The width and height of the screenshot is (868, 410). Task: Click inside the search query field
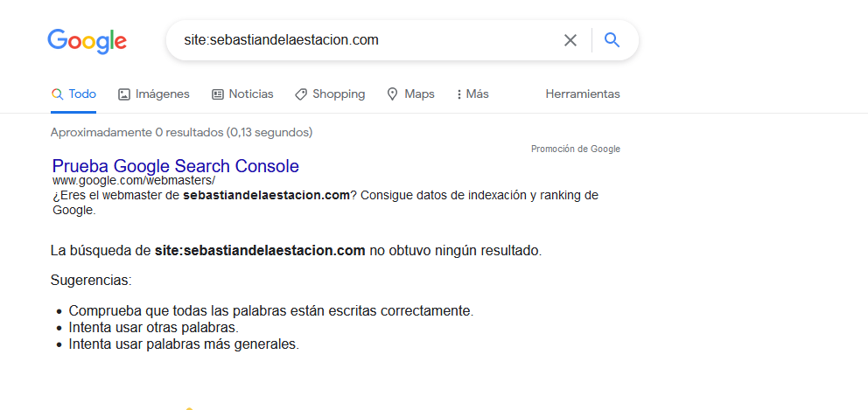click(x=366, y=40)
